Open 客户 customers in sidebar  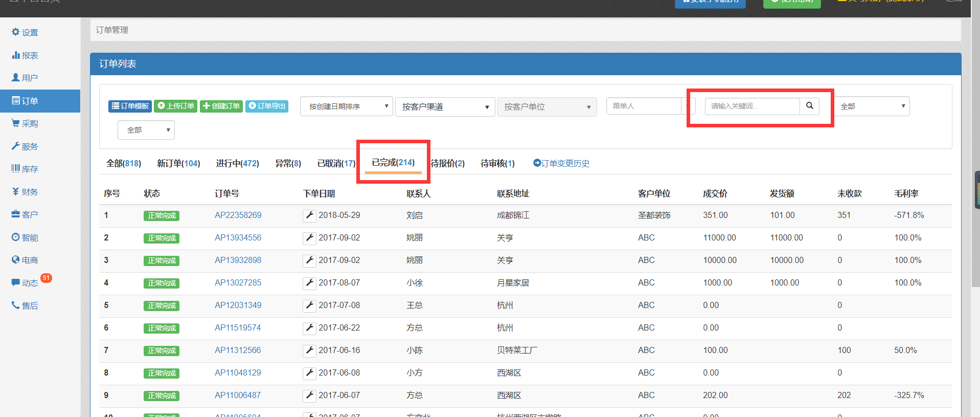25,214
